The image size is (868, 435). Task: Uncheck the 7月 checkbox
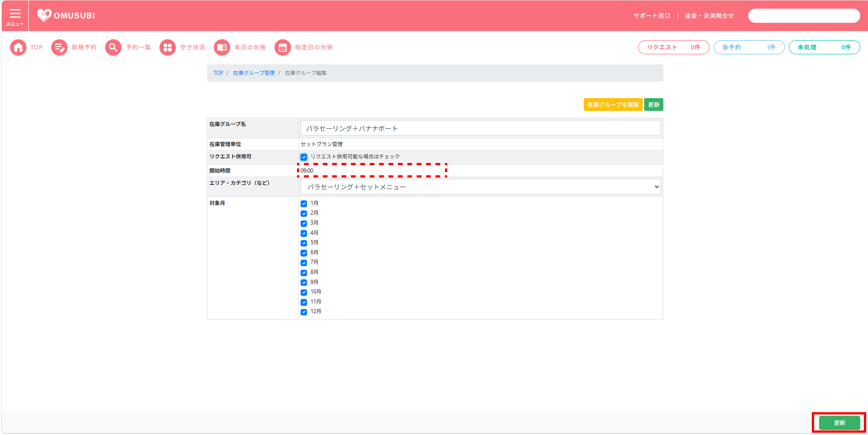click(x=304, y=262)
